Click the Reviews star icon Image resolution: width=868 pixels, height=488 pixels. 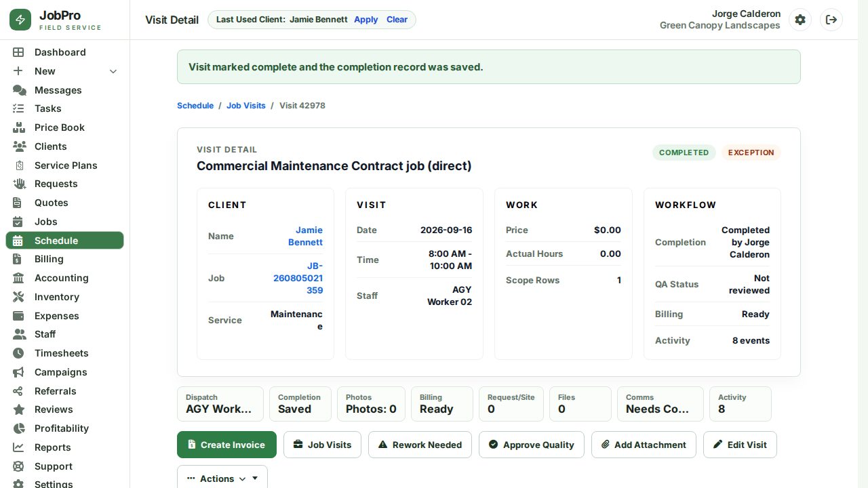pos(19,409)
